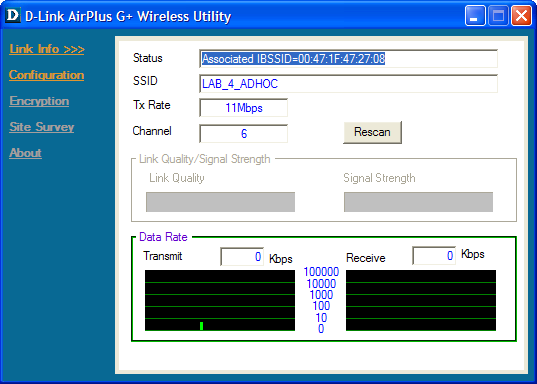Viewport: 537px width, 384px height.
Task: Click the Signal Strength progress bar
Action: 418,202
